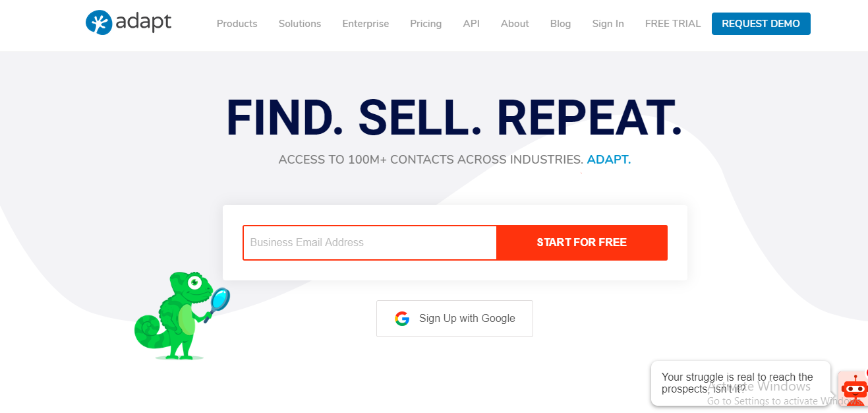Select the FREE TRIAL link

(673, 24)
